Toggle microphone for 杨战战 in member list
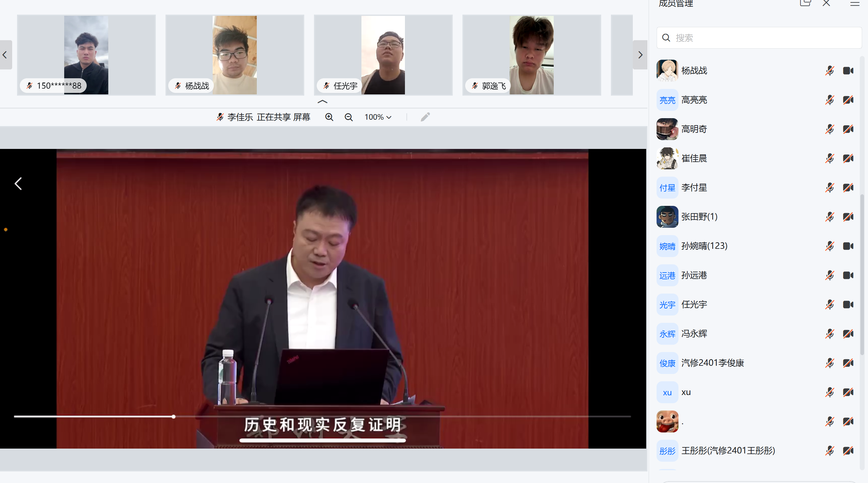 point(830,70)
